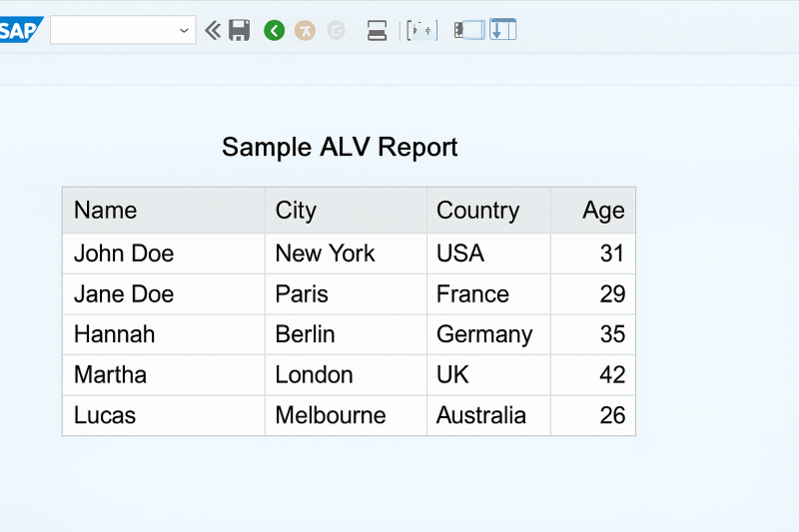Go back with green arrow icon
This screenshot has height=532, width=799.
pyautogui.click(x=274, y=31)
